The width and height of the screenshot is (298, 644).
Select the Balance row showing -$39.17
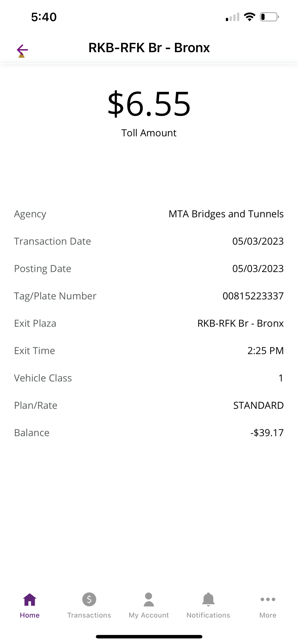coord(149,433)
